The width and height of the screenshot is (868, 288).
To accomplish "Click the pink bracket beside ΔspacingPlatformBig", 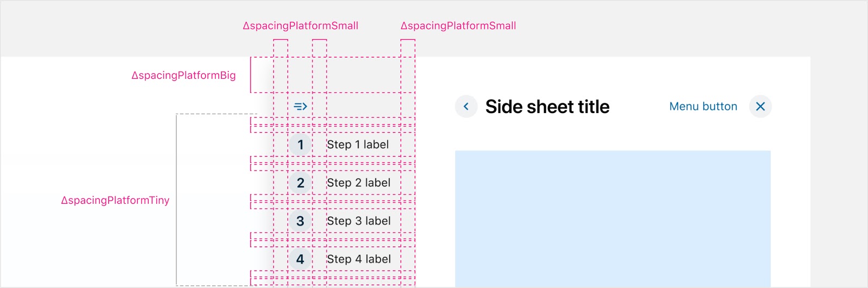I will coord(251,75).
